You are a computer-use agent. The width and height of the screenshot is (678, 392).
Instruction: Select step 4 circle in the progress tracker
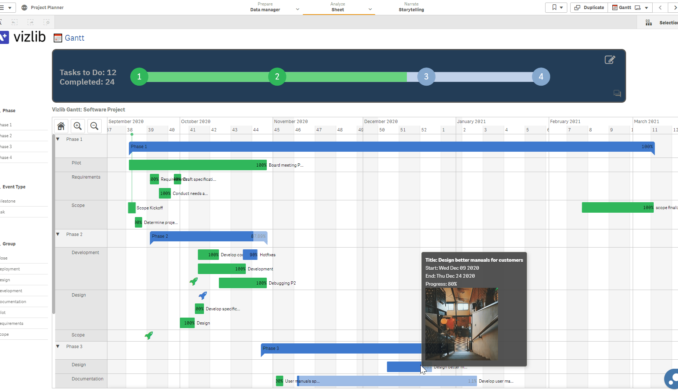pyautogui.click(x=541, y=77)
